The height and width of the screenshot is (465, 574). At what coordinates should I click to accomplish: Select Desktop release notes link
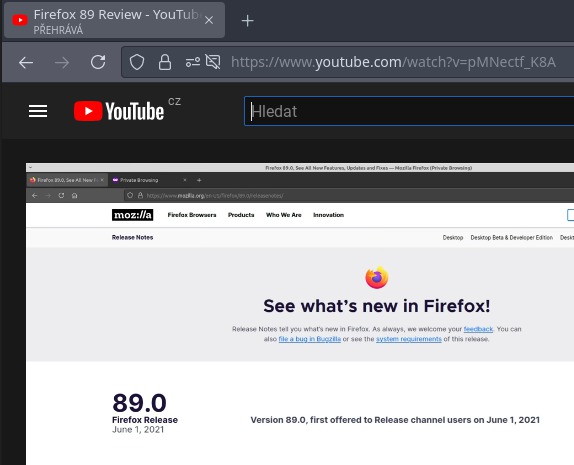453,238
